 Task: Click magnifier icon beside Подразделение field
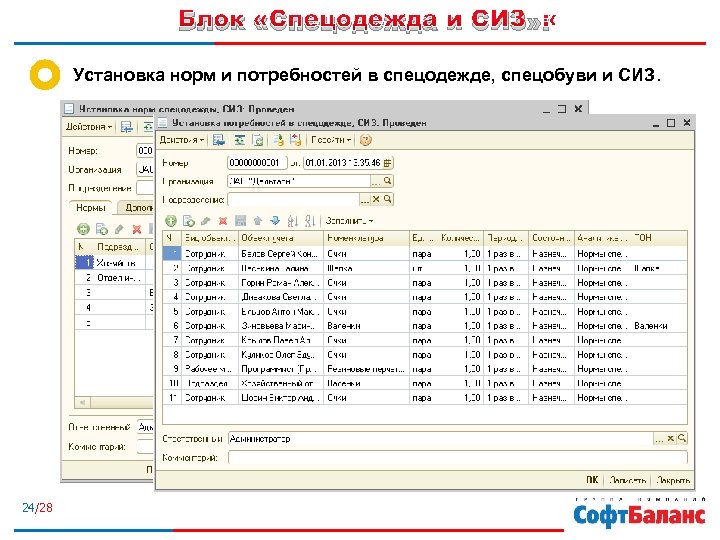(388, 199)
